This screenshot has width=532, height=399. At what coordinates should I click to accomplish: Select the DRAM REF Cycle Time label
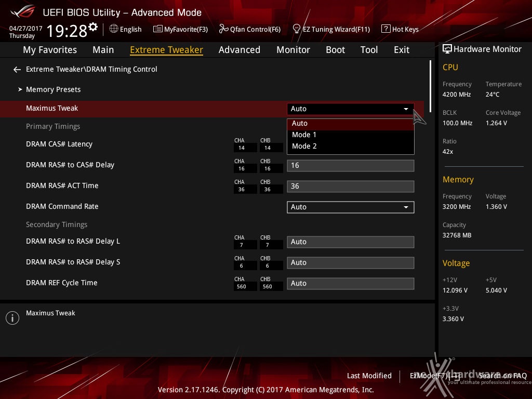[x=61, y=283]
